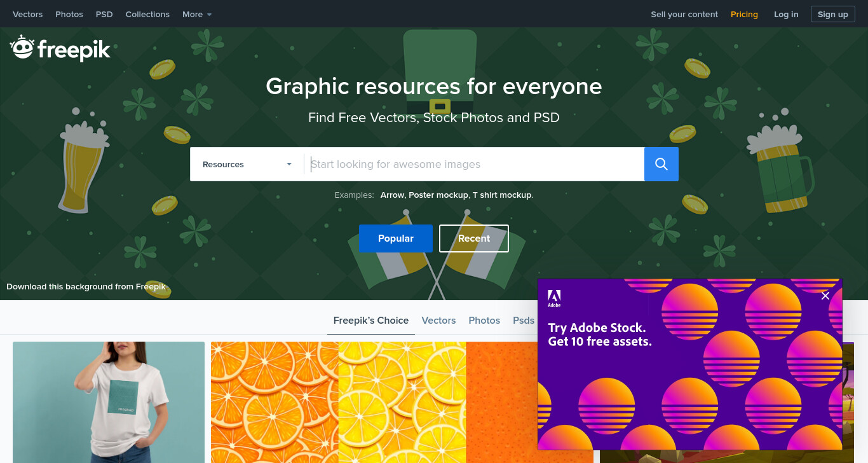
Task: Go to Photos in the top navigation
Action: [x=69, y=14]
